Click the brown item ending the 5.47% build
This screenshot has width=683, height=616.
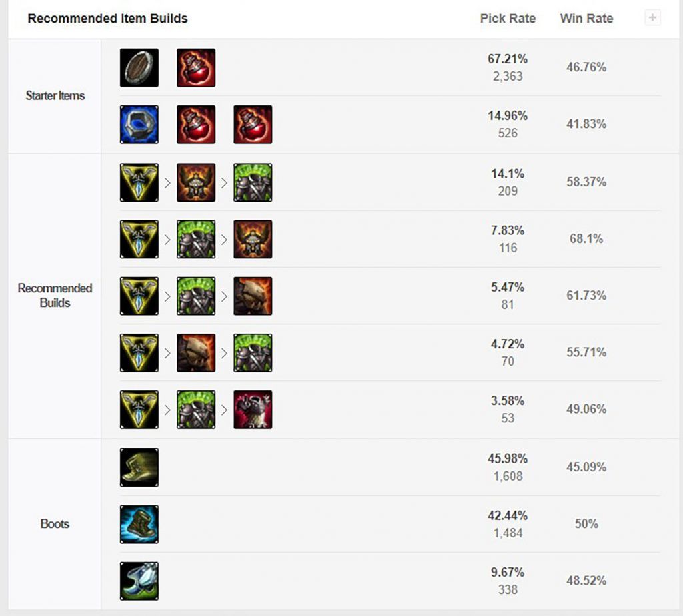[x=253, y=296]
